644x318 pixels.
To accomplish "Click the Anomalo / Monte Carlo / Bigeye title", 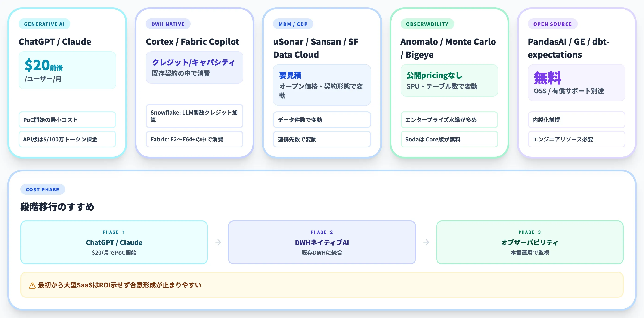I will point(448,48).
